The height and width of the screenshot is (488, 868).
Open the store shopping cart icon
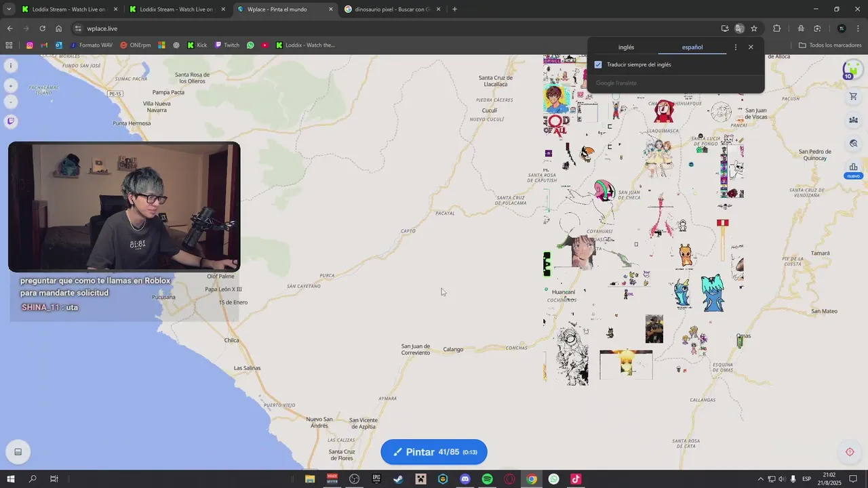point(853,96)
